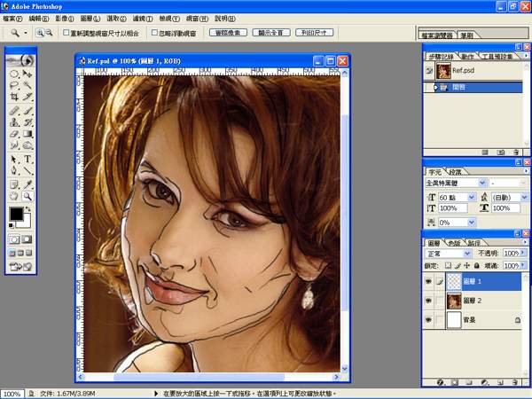Open 編輯 menu

coord(39,19)
